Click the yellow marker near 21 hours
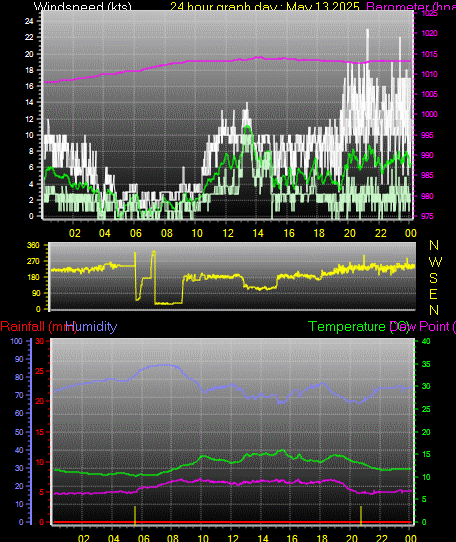The image size is (456, 542). (361, 515)
